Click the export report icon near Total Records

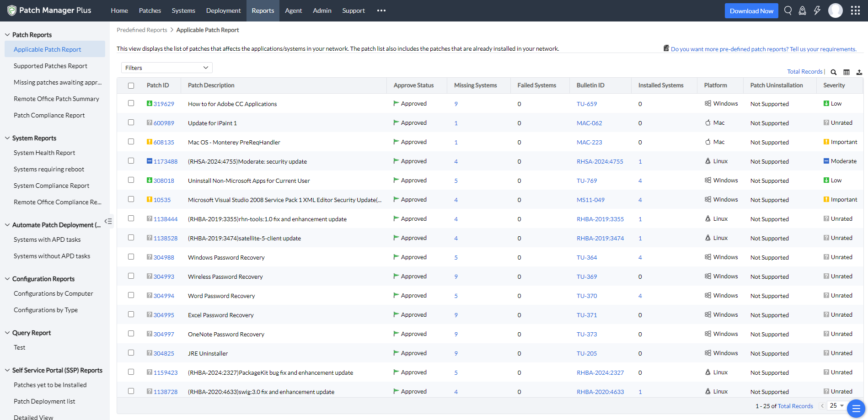[x=859, y=72]
